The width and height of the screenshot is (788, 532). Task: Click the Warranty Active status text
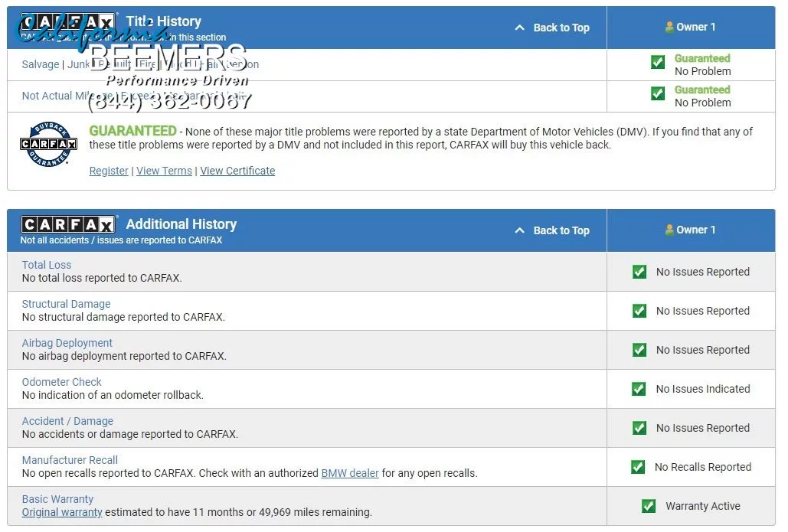[x=703, y=506]
